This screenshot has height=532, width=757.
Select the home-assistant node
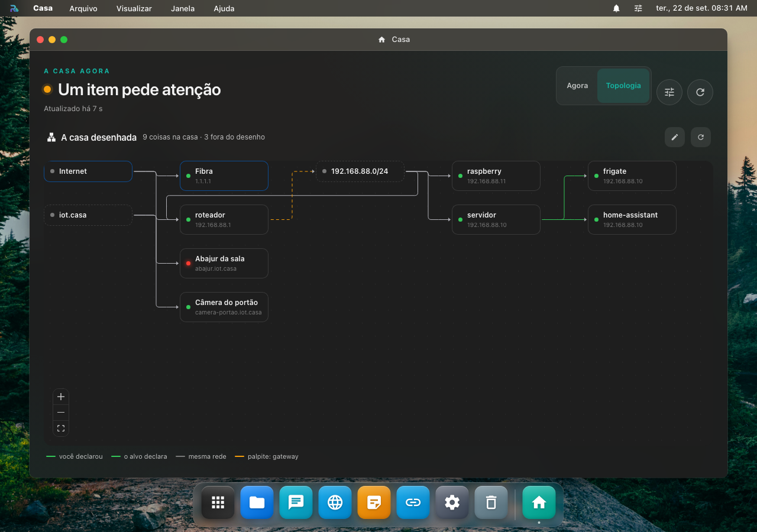632,219
